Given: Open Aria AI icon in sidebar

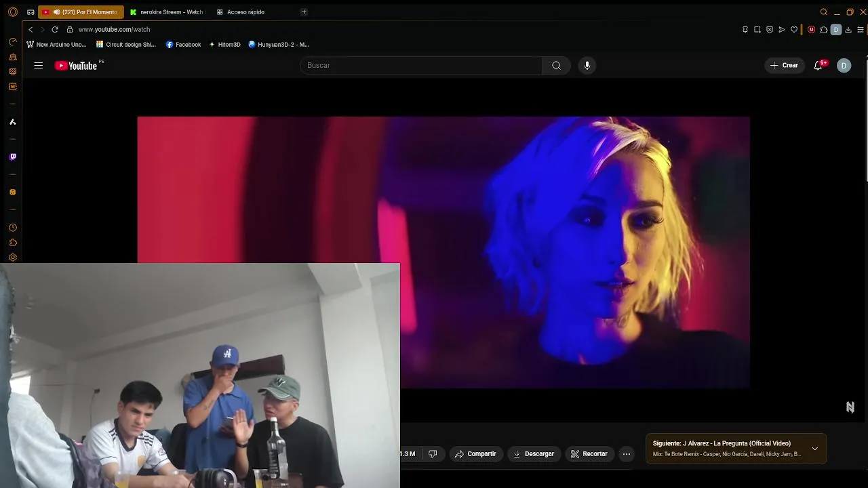Looking at the screenshot, I should click(x=13, y=122).
